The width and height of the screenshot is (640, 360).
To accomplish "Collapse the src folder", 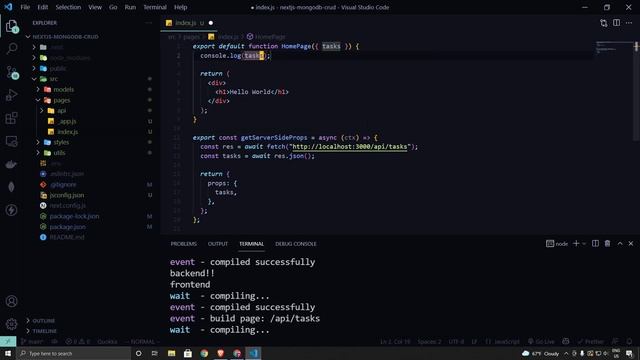I will (53, 79).
